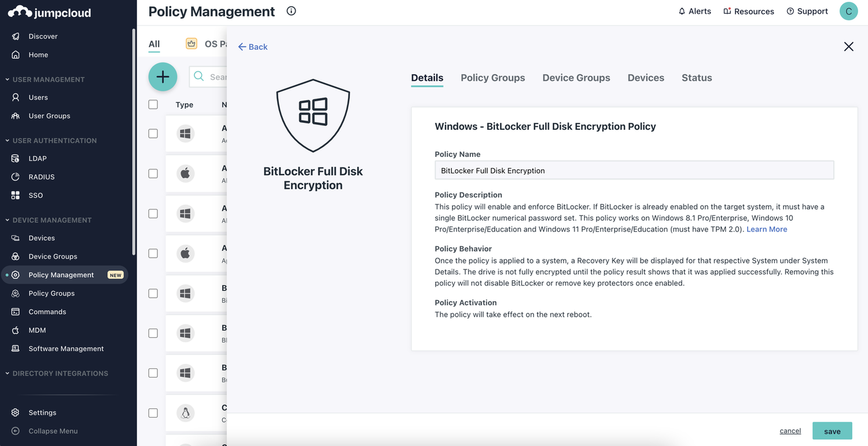The height and width of the screenshot is (446, 868).
Task: Switch to the Policy Groups tab
Action: click(493, 78)
